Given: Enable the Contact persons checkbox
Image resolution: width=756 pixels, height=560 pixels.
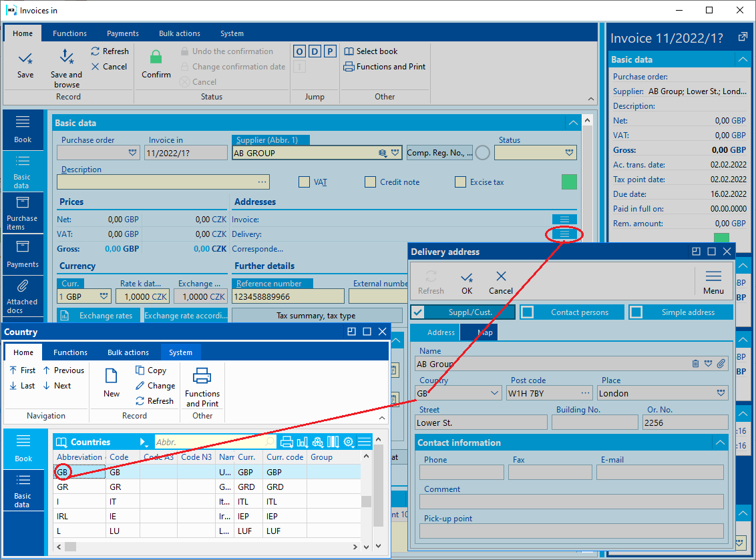Looking at the screenshot, I should [x=528, y=312].
